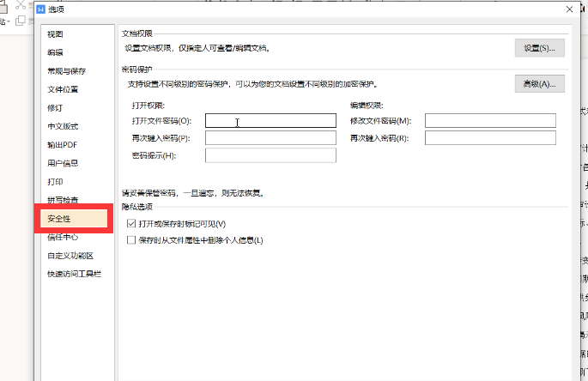Image resolution: width=588 pixels, height=381 pixels.
Task: Close the 选项 dialog with the X
Action: [568, 9]
